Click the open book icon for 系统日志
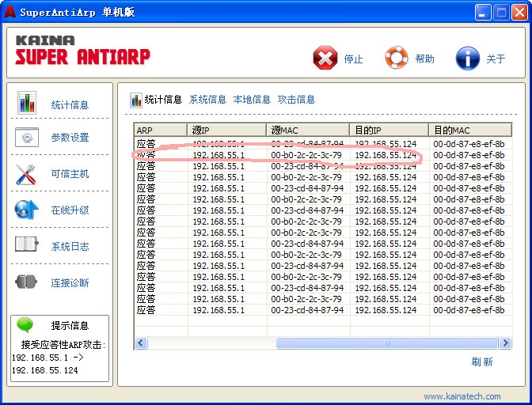 click(27, 244)
